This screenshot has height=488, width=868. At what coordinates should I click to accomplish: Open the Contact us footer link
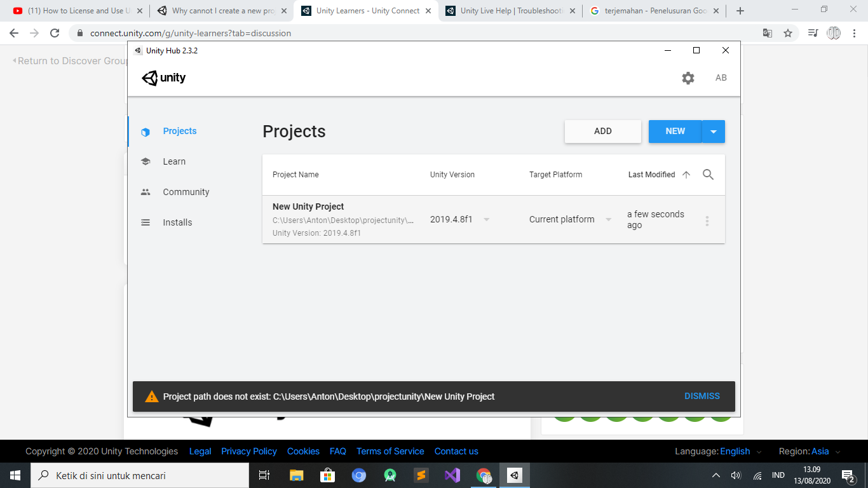[456, 451]
